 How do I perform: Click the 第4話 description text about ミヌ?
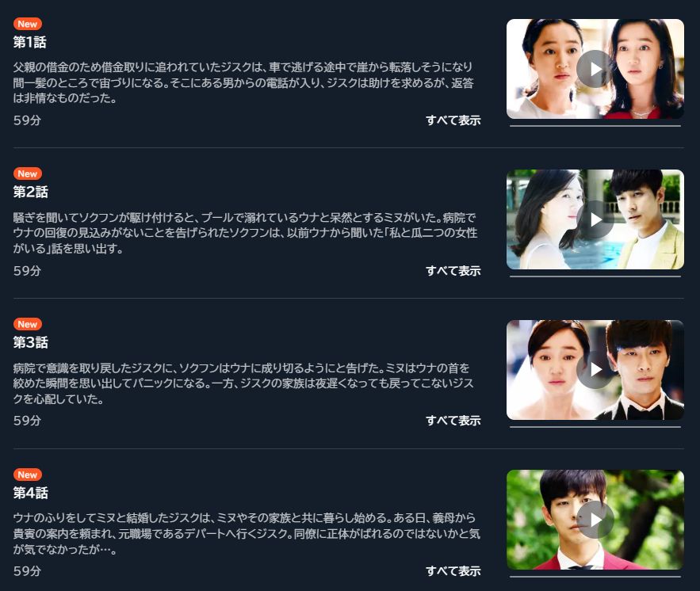coord(247,533)
